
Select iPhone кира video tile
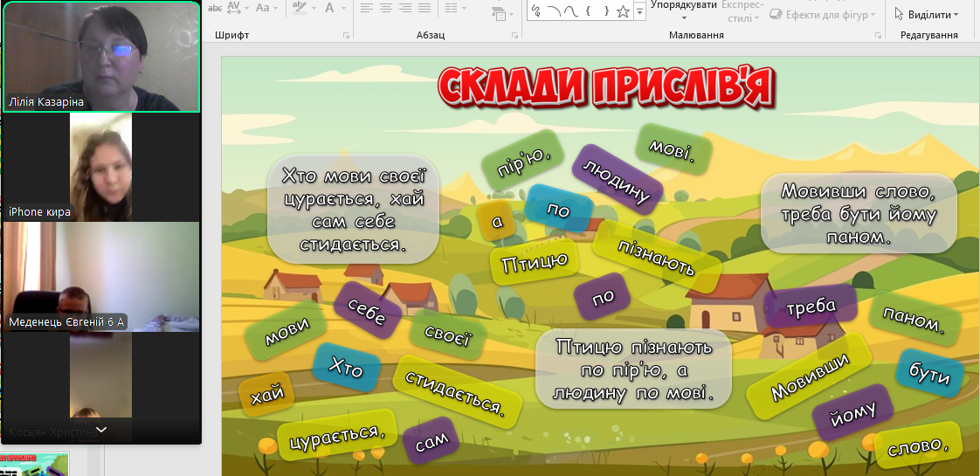click(x=101, y=167)
